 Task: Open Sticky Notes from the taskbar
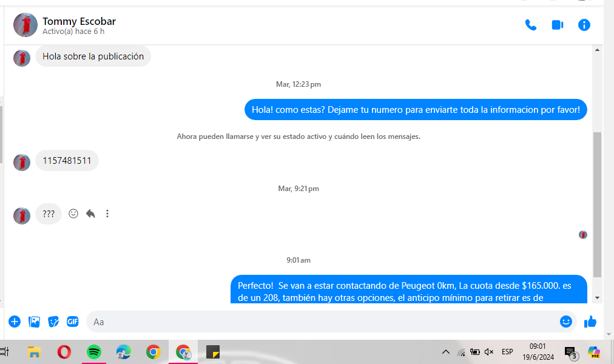213,352
